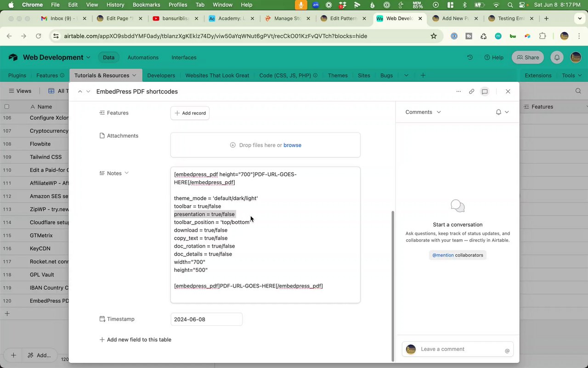Open the Comments filter dropdown
The image size is (588, 368).
[x=439, y=112]
